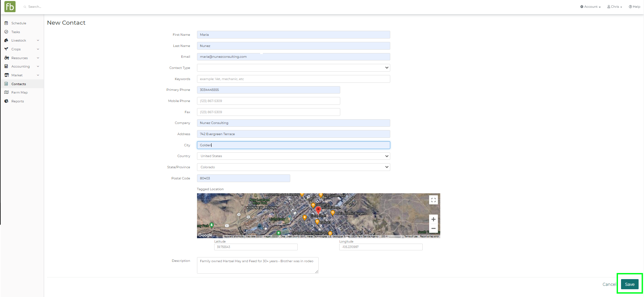Click the Address field

click(x=293, y=134)
